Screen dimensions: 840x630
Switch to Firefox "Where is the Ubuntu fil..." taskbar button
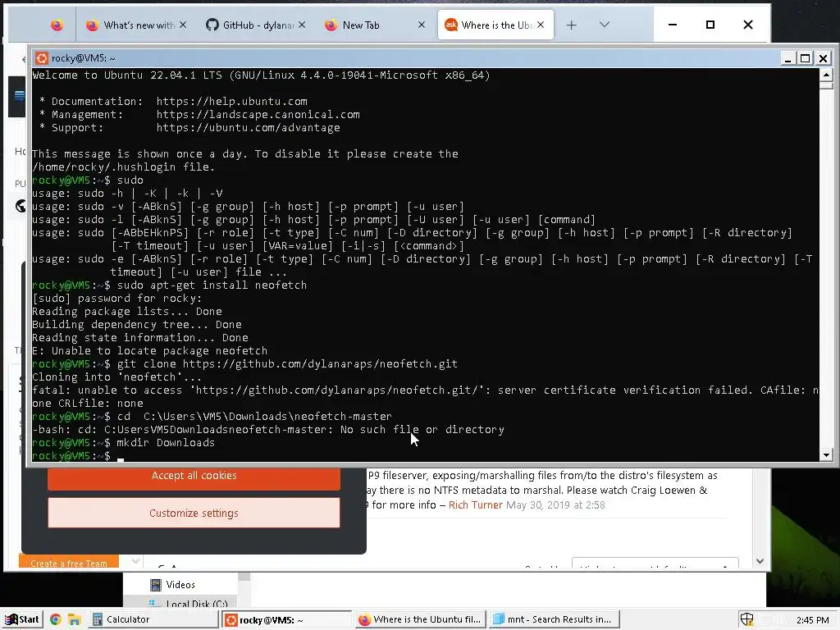(x=421, y=619)
